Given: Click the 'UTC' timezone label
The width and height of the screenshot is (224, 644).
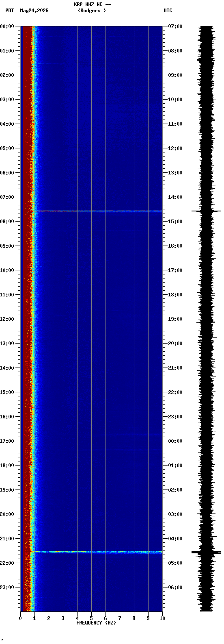Looking at the screenshot, I should [x=168, y=11].
